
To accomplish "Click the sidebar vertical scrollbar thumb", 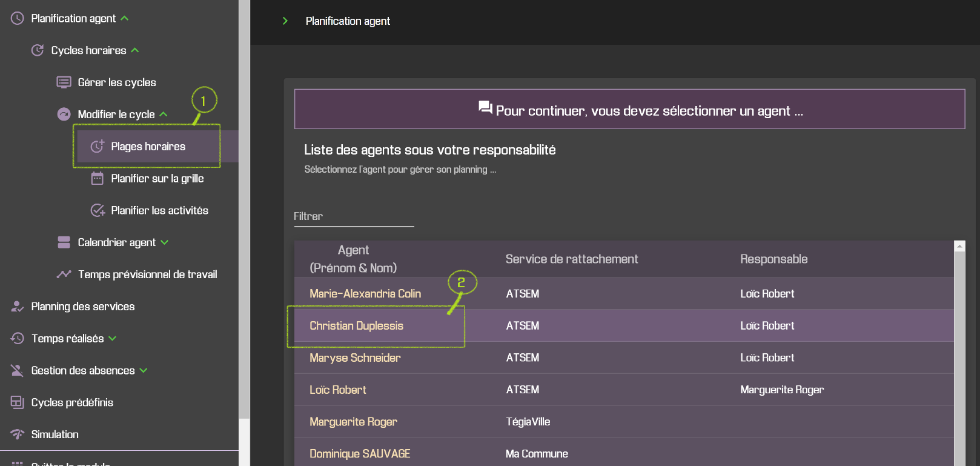I will click(244, 209).
